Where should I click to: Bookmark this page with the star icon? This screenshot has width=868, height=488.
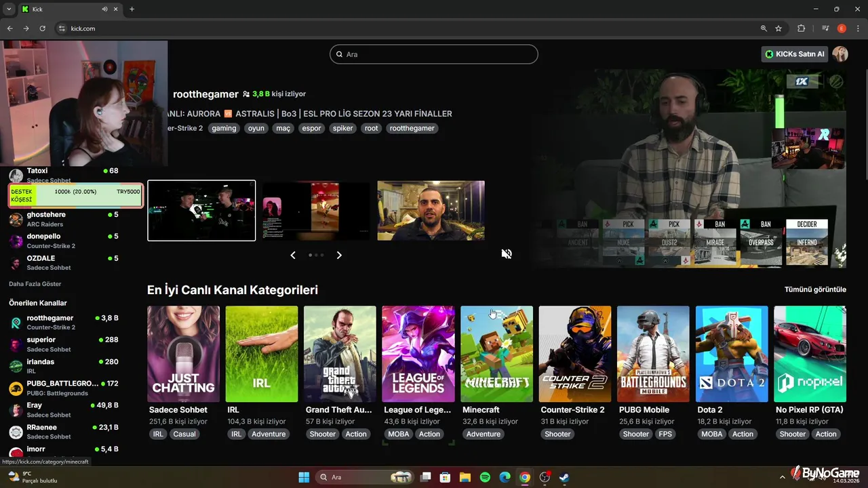click(x=778, y=28)
